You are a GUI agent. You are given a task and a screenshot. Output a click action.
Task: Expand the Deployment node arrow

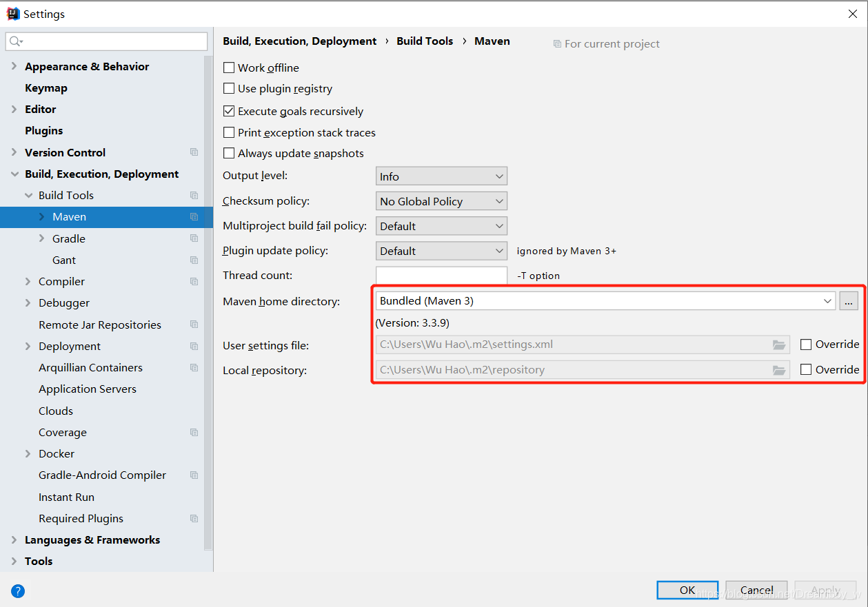[28, 347]
